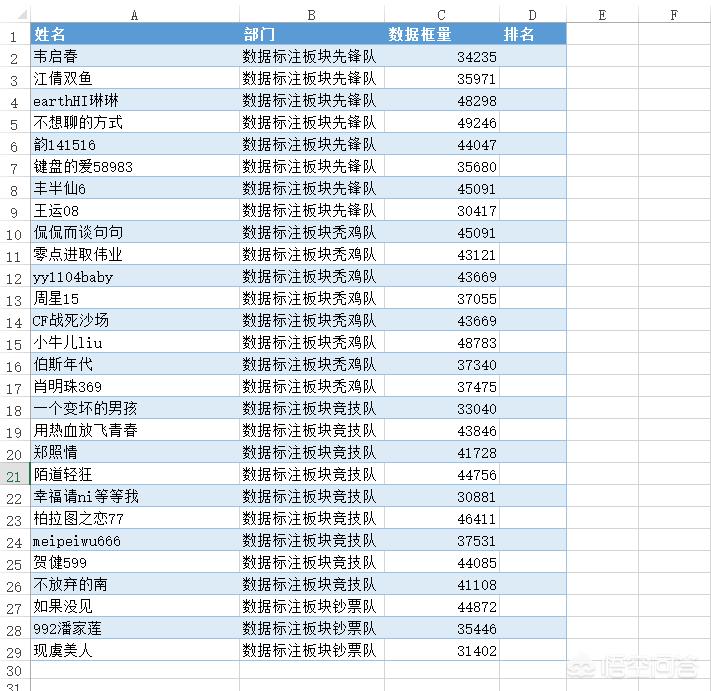Click the value 44756

coord(477,475)
